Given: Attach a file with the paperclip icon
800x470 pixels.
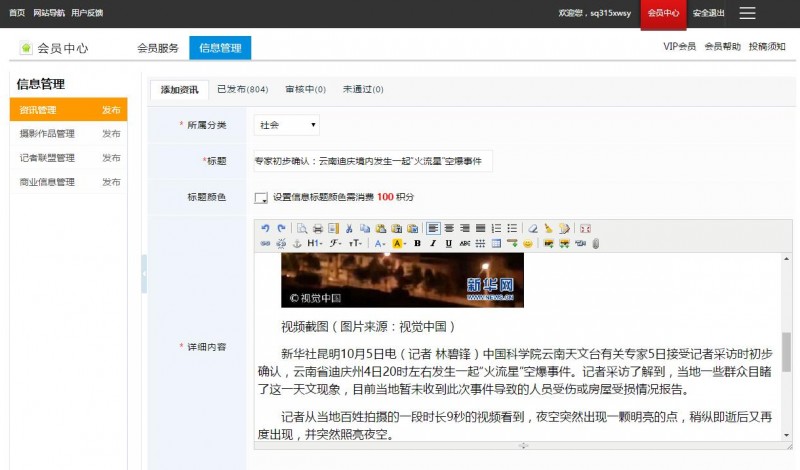Looking at the screenshot, I should [595, 243].
